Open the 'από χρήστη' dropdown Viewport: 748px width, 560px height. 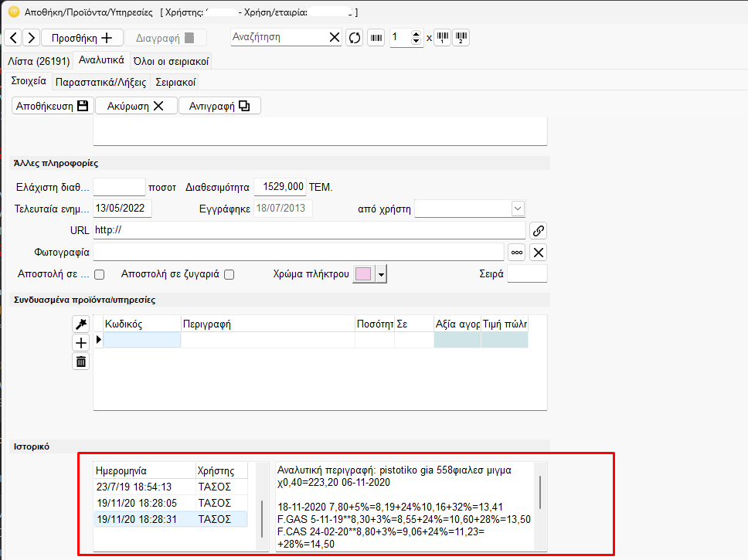[518, 209]
